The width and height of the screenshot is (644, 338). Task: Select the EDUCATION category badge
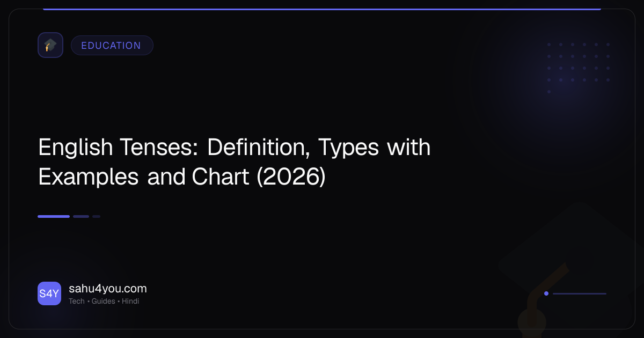pos(112,46)
